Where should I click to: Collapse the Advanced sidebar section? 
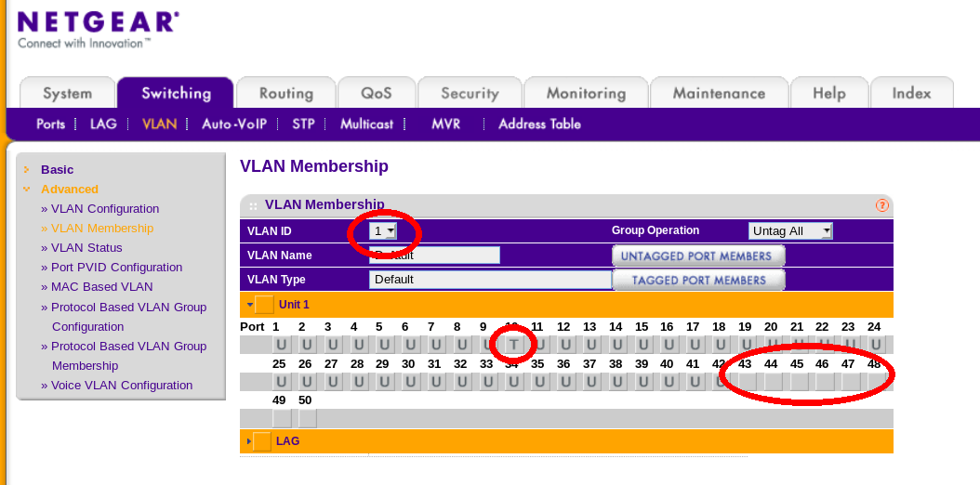pos(26,189)
